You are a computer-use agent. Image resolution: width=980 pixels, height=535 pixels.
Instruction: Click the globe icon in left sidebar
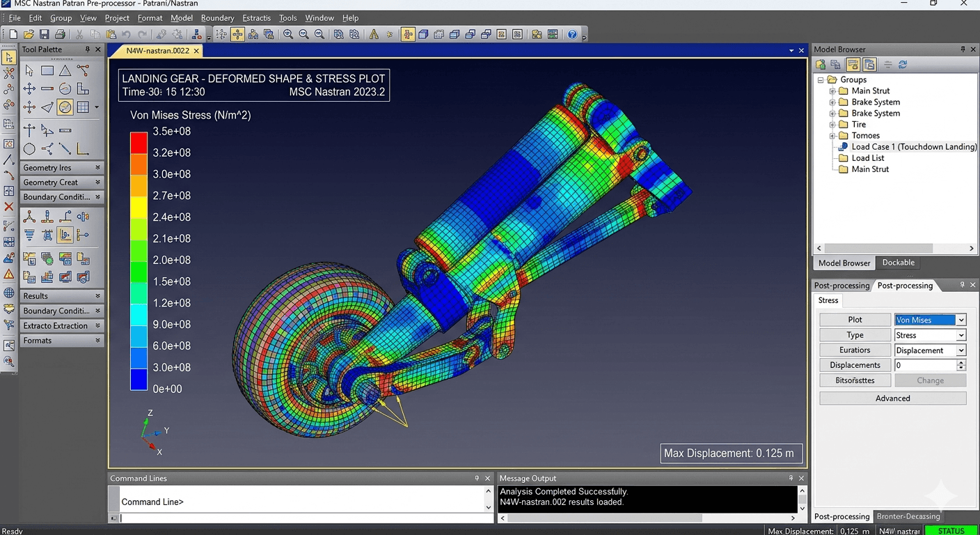tap(9, 293)
